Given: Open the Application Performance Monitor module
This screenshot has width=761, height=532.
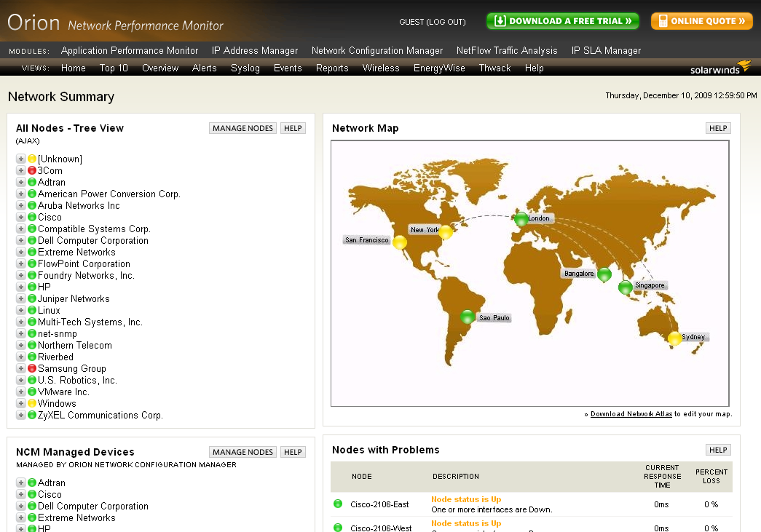Looking at the screenshot, I should pos(130,50).
